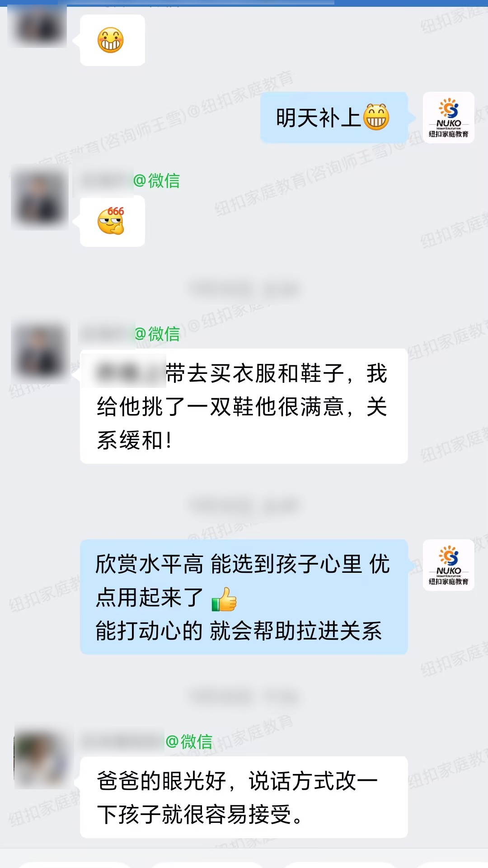Tap the 666 emoji sticker message
The image size is (488, 868).
[x=112, y=221]
